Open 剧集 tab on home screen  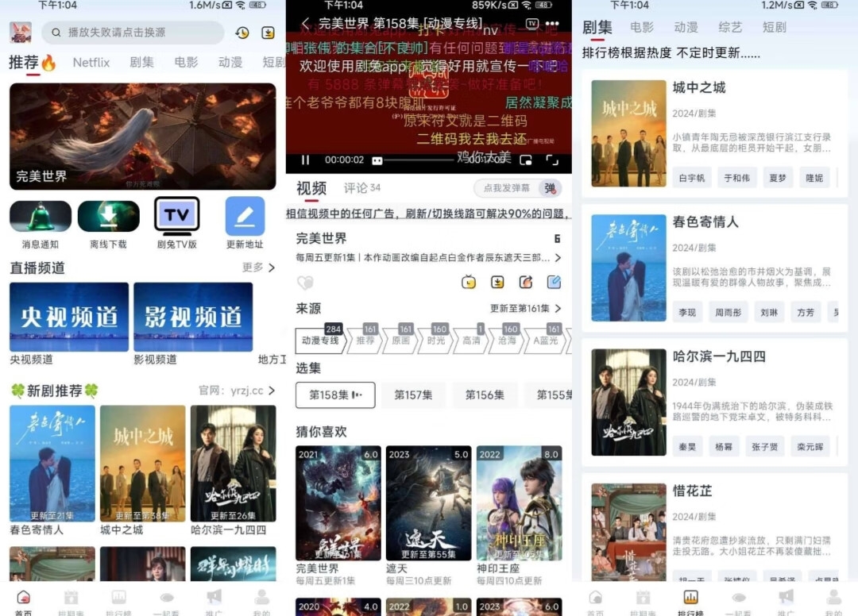(141, 62)
